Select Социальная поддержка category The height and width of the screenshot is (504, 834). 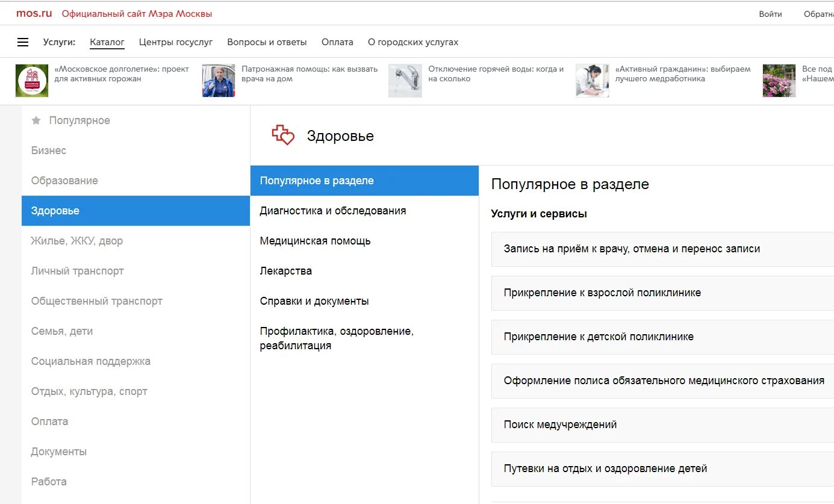tap(135, 361)
